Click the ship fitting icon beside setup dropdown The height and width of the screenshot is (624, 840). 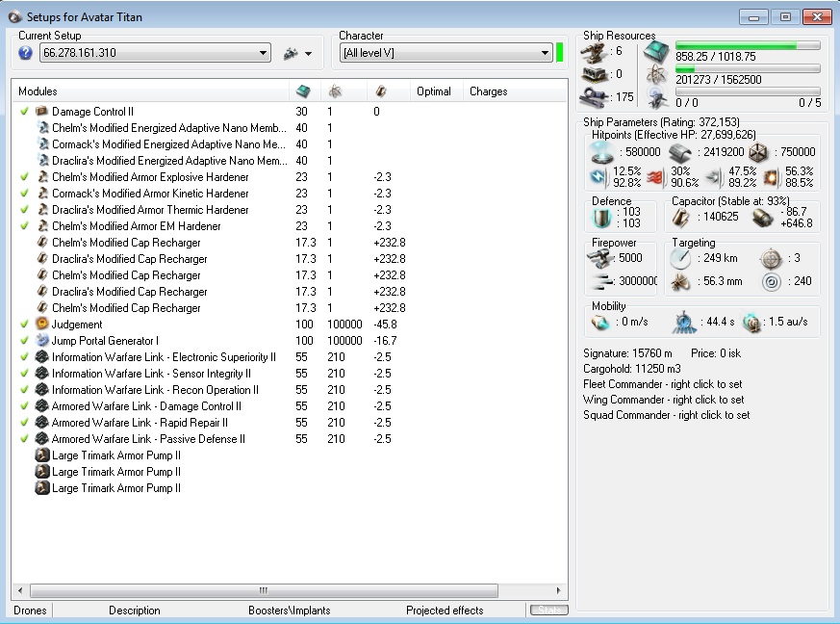tap(291, 53)
